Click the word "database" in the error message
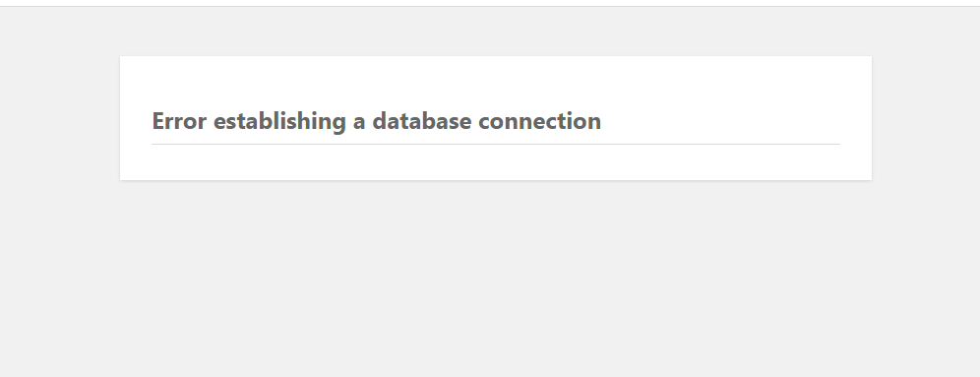 (422, 121)
